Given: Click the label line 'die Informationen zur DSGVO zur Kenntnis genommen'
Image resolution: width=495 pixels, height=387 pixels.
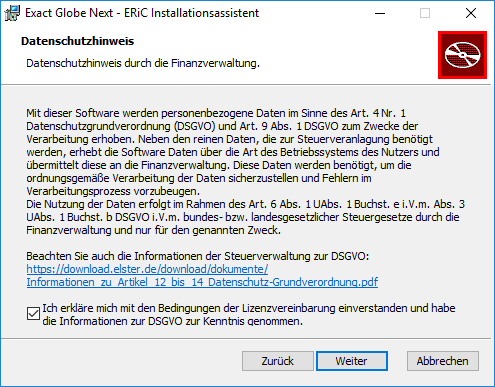Looking at the screenshot, I should [x=172, y=321].
